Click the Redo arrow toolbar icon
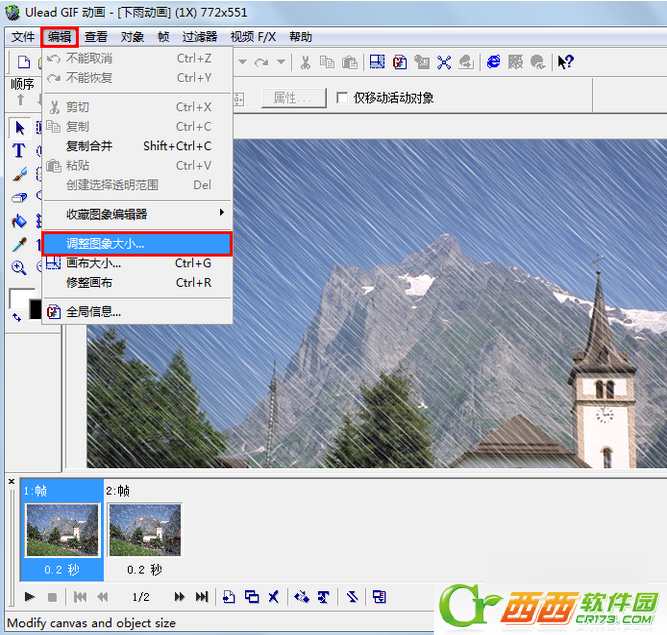667x635 pixels. (x=261, y=63)
